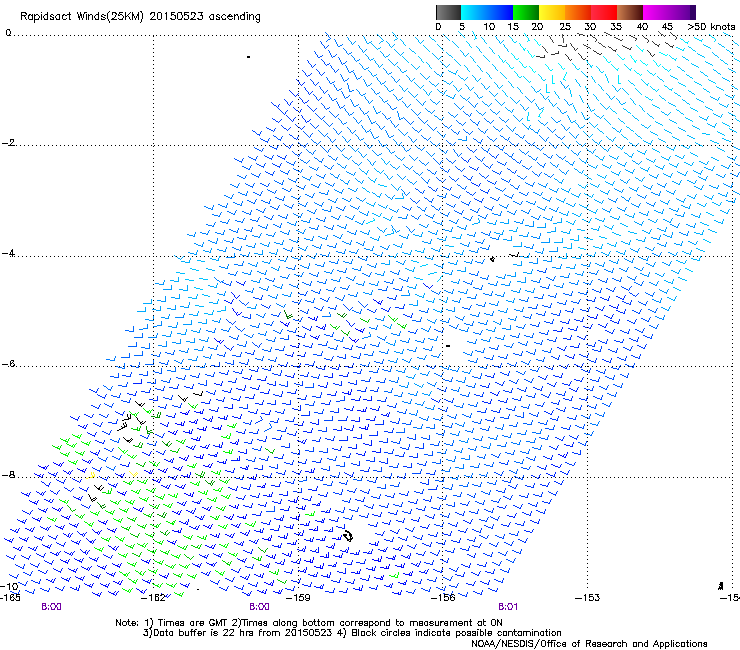
Task: Click the 'Note: 1) Times are GMT' line
Action: (x=309, y=623)
